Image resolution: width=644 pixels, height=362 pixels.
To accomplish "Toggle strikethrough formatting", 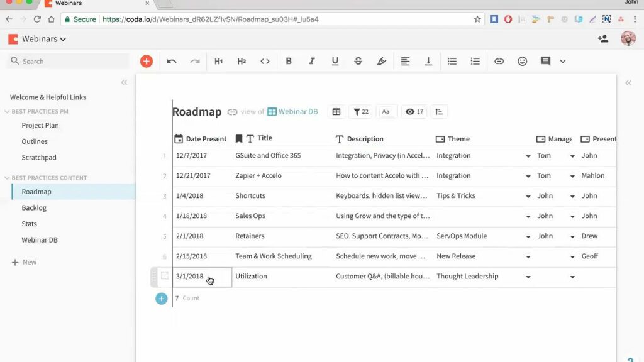I will pyautogui.click(x=358, y=61).
